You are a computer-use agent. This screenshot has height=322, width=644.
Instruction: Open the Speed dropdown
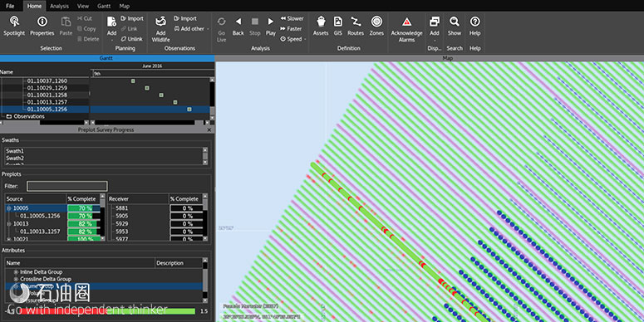pos(293,39)
